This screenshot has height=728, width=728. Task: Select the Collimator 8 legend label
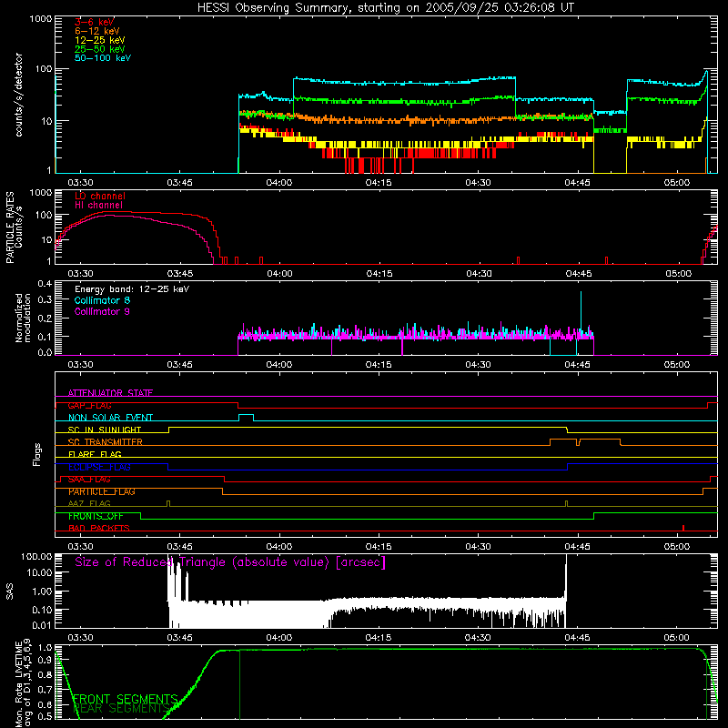(102, 300)
